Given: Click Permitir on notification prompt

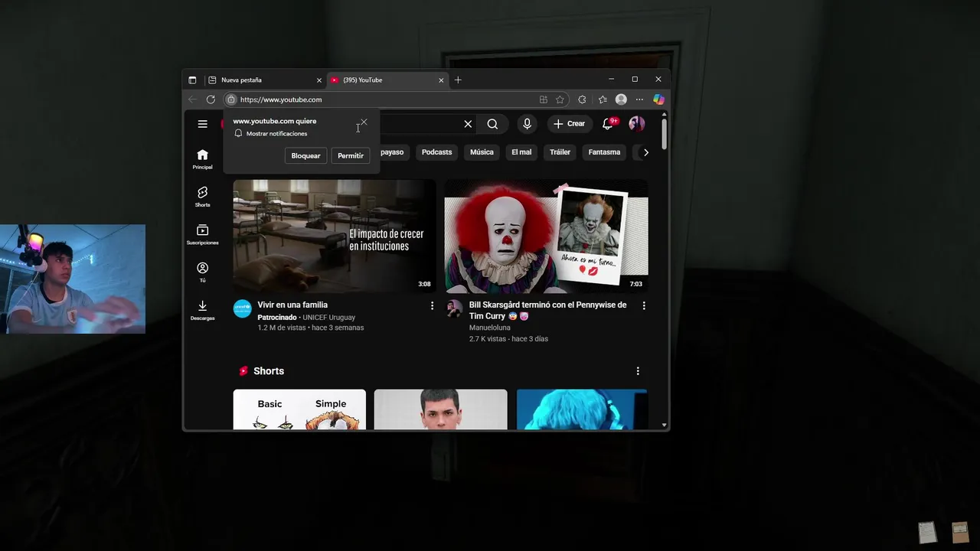Looking at the screenshot, I should [x=351, y=155].
